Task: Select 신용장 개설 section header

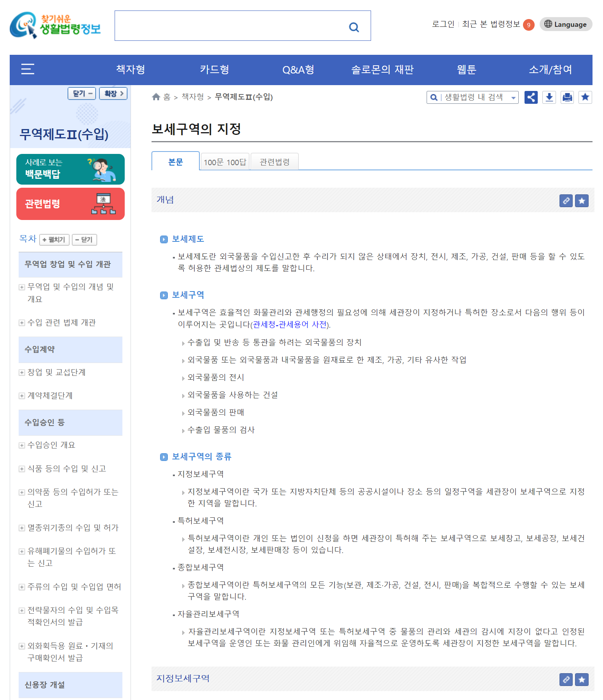Action: pyautogui.click(x=70, y=685)
